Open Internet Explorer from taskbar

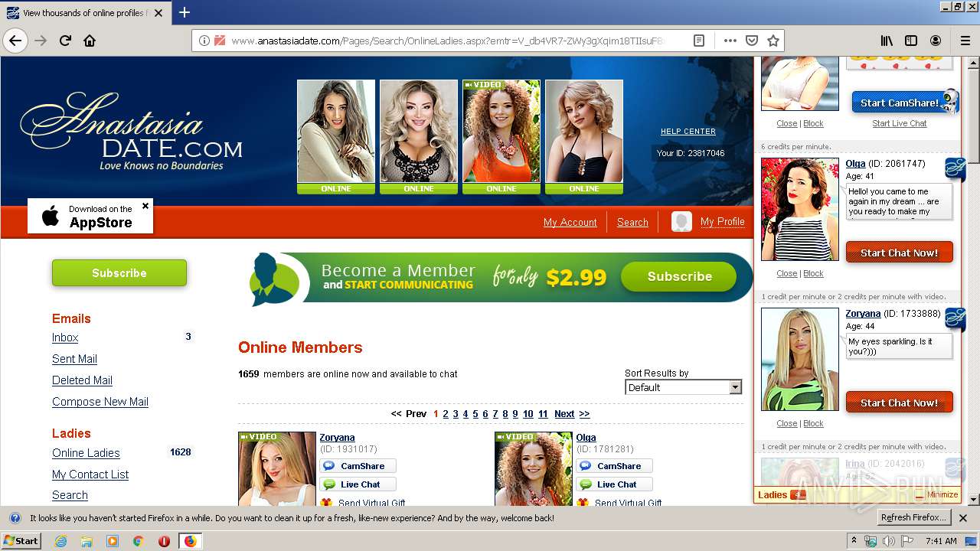(60, 541)
